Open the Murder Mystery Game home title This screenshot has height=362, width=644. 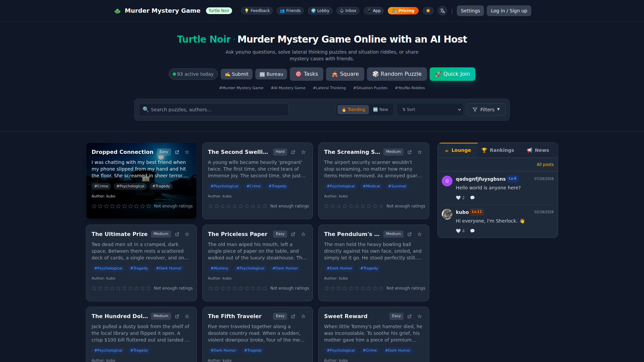[163, 11]
